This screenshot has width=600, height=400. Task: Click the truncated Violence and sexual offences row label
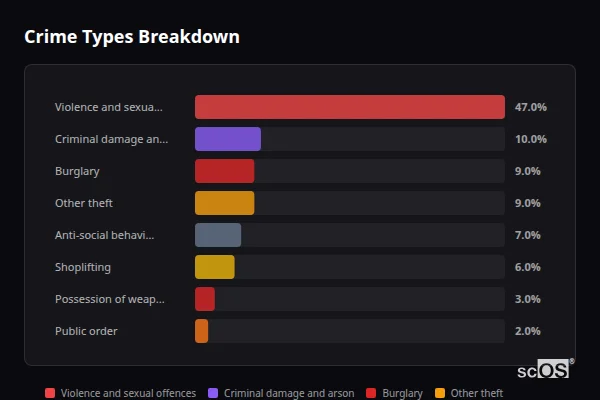pos(108,107)
